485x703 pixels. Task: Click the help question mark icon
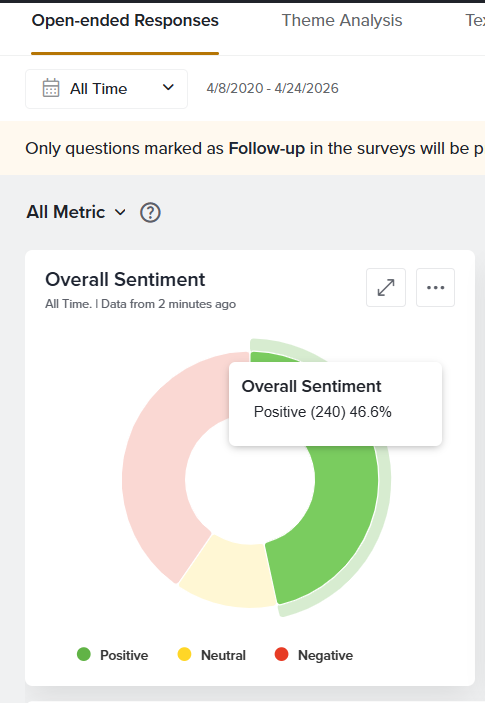click(150, 213)
